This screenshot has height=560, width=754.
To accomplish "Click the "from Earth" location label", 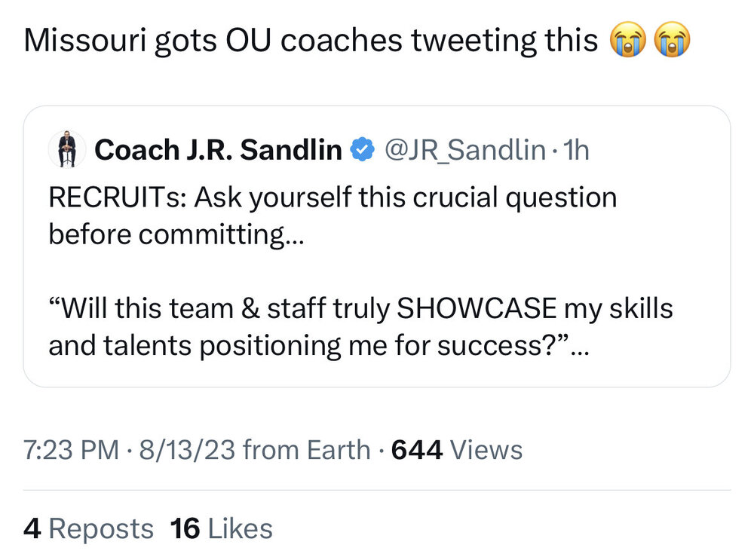I will 307,450.
